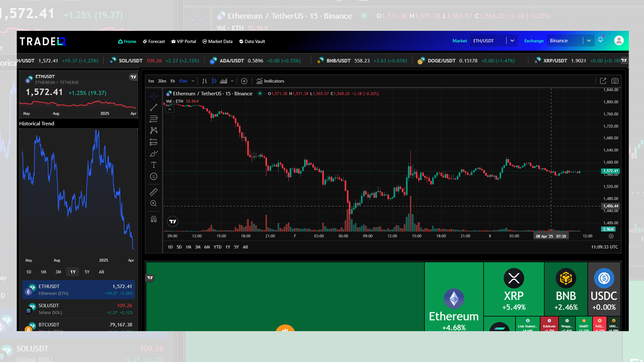Set chart interval to 1m
Screen dimensions: 644x362
click(x=151, y=81)
